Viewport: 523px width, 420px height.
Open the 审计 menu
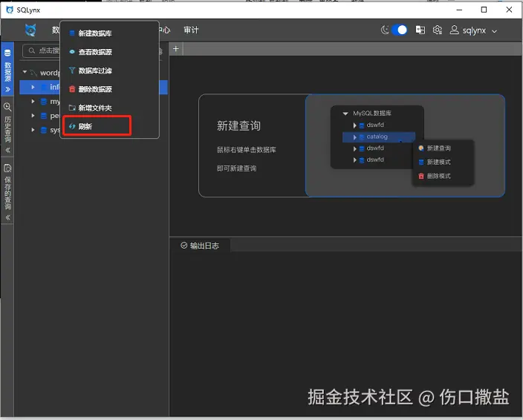pos(191,30)
